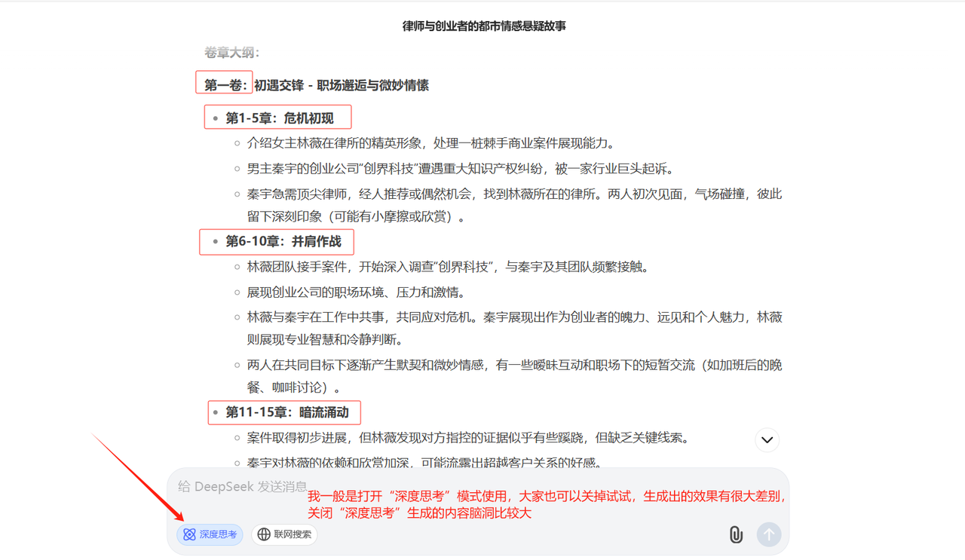Click the 第11-15章：暗流涌动 heading

coord(287,412)
